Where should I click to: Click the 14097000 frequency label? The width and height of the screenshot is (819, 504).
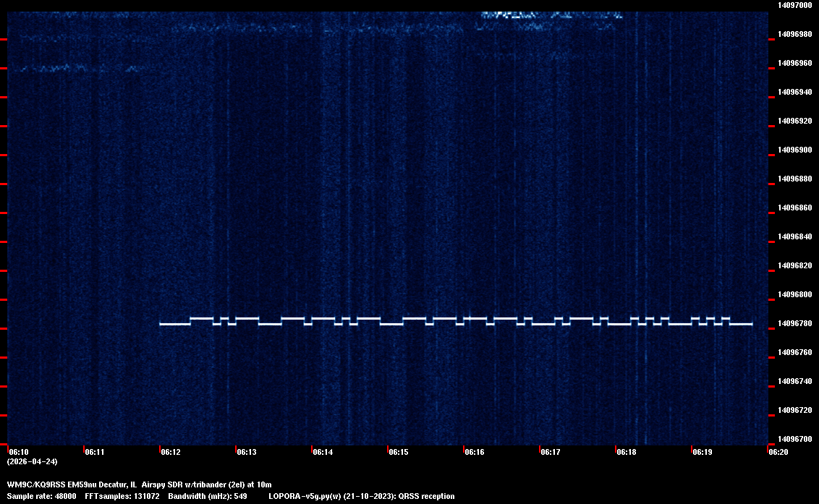(794, 5)
